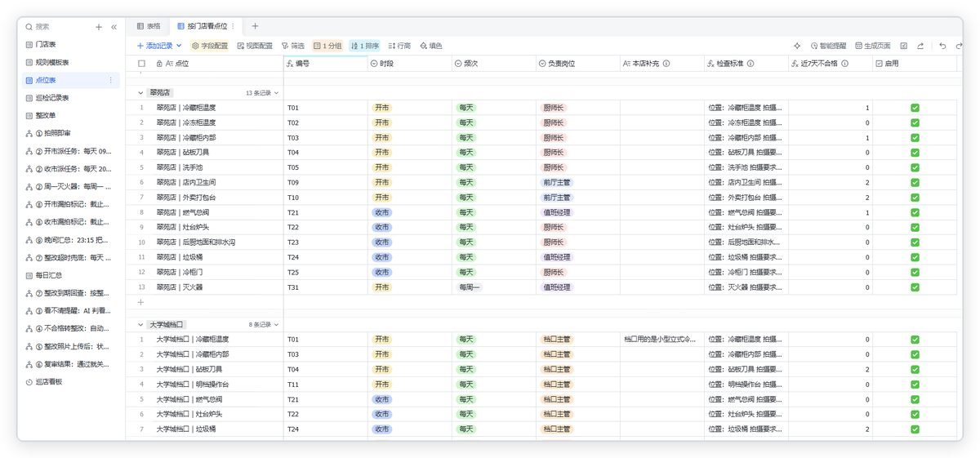Open the 填色 fill color tool
Image resolution: width=980 pixels, height=458 pixels.
(431, 46)
